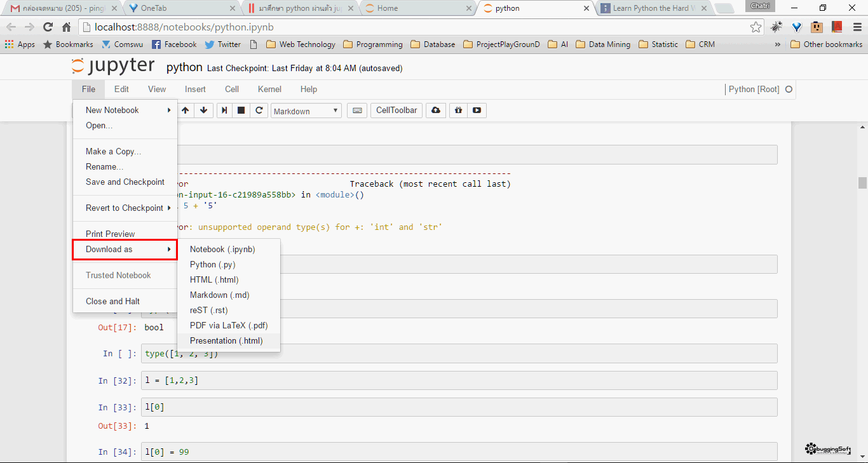Click the gift icon in the toolbar
The height and width of the screenshot is (463, 868).
(x=458, y=111)
